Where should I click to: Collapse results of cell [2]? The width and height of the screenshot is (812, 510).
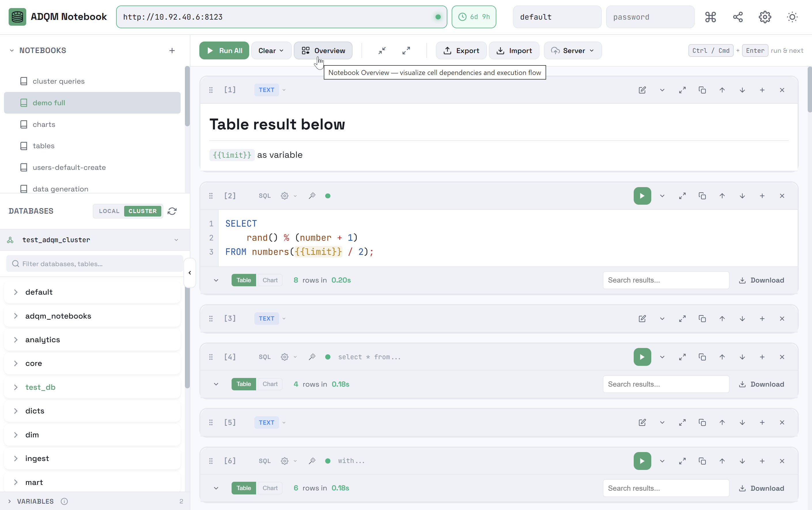216,280
